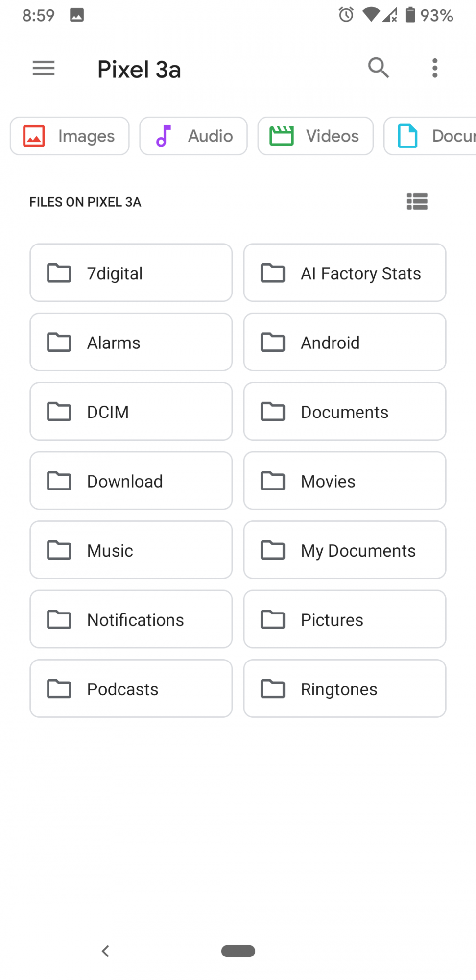Open the 7digital folder
This screenshot has height=980, width=476.
(x=131, y=273)
